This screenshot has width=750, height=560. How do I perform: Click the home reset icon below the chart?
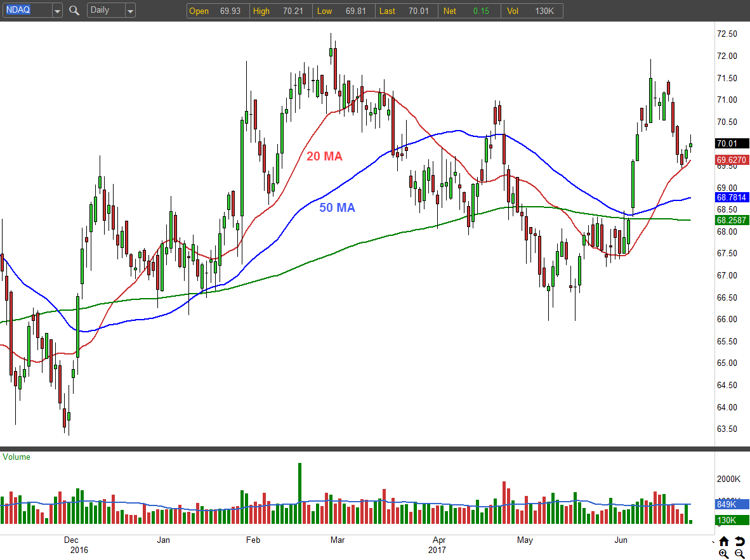tap(724, 541)
